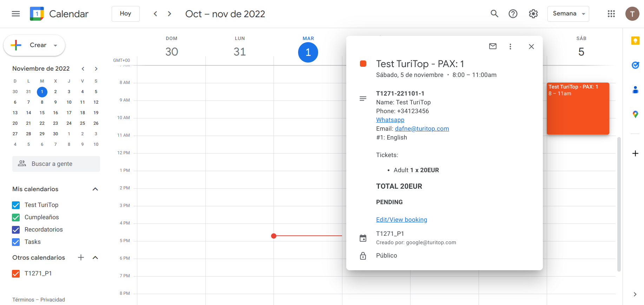
Task: Uncheck the Test TuriTop calendar
Action: (x=16, y=205)
